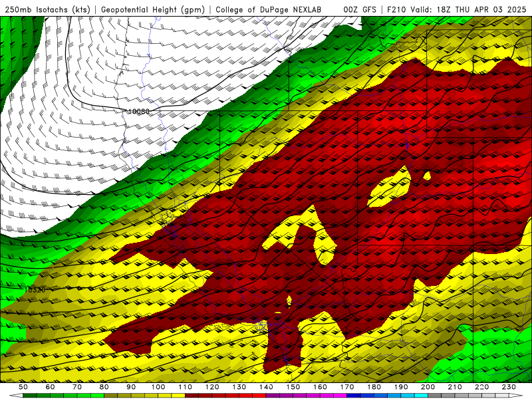
Task: Select the 80 knot scale label
Action: click(104, 387)
